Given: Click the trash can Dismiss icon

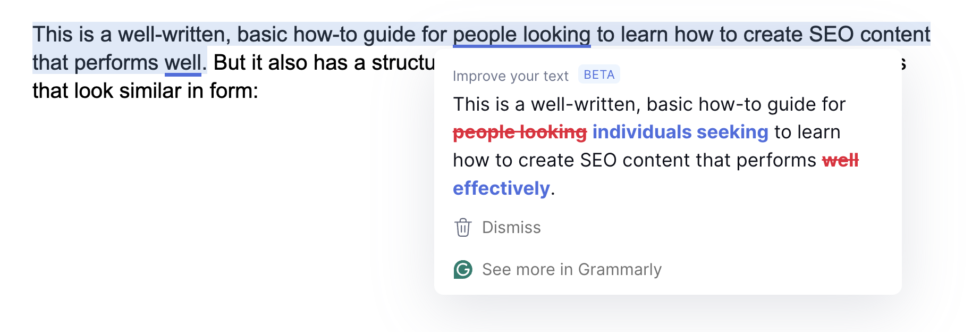Looking at the screenshot, I should click(x=463, y=228).
